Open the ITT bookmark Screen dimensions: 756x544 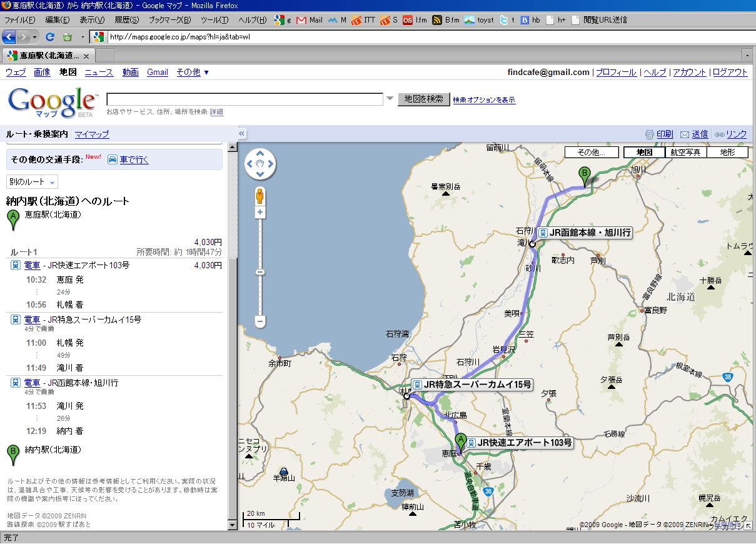click(363, 20)
